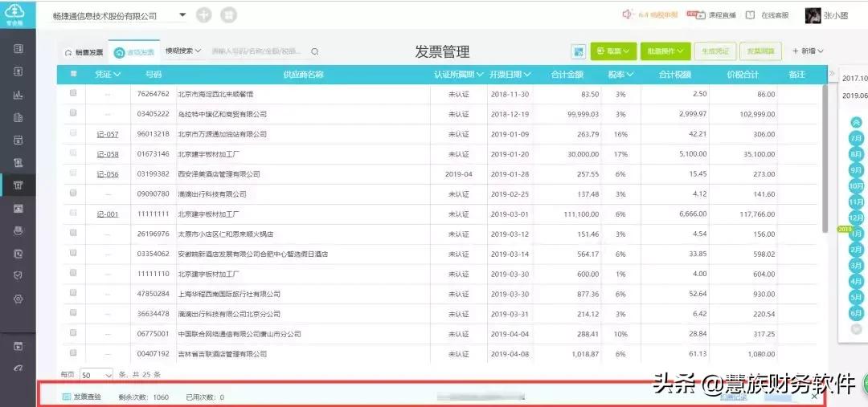Click the topmost icon in left sidebar
868x407 pixels.
point(18,49)
